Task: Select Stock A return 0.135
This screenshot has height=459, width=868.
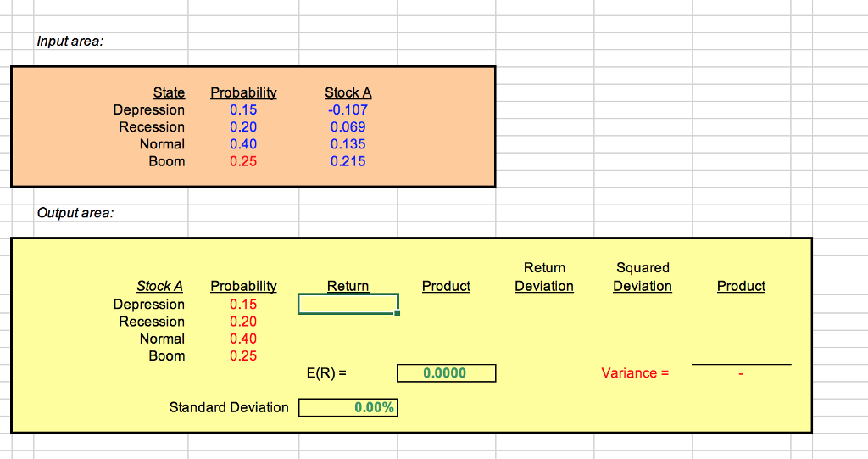Action: tap(348, 144)
